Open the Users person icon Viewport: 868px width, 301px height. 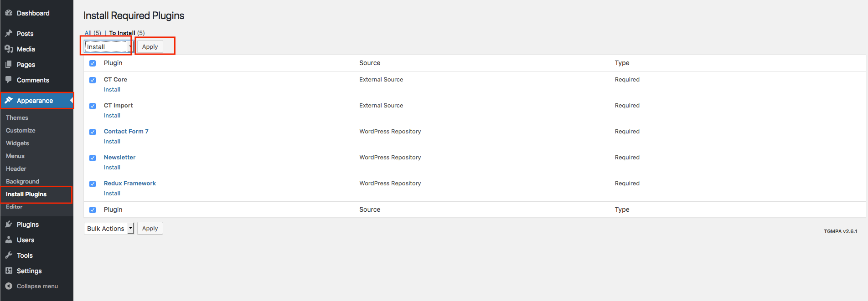click(9, 240)
